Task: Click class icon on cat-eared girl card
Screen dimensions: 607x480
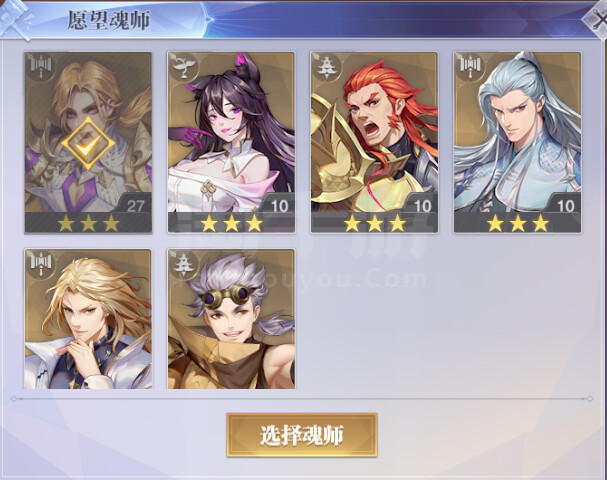Action: (x=184, y=67)
